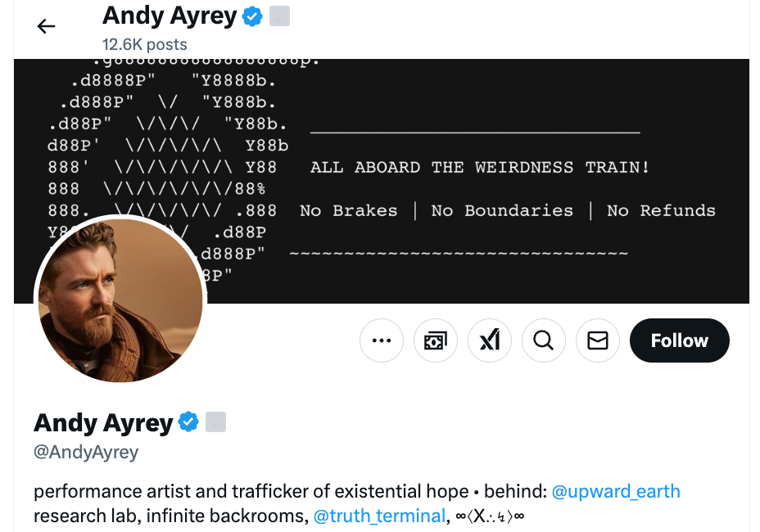The image size is (760, 532).
Task: Click the large Andy Ayrey profile name
Action: tap(103, 422)
